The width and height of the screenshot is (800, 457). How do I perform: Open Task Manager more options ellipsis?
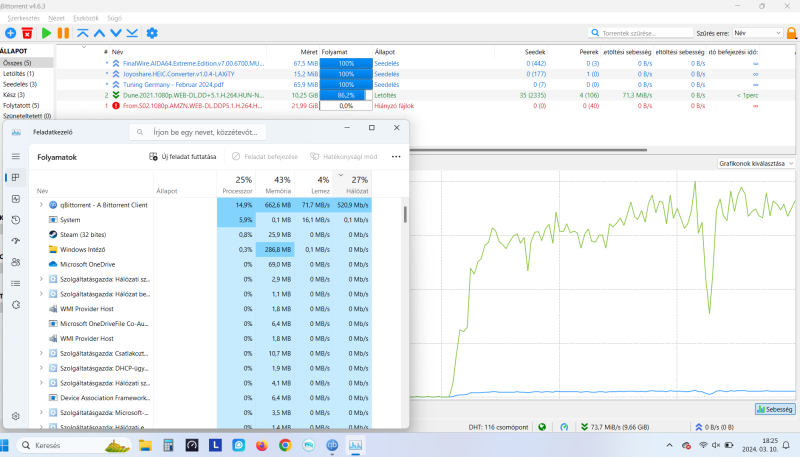point(396,157)
